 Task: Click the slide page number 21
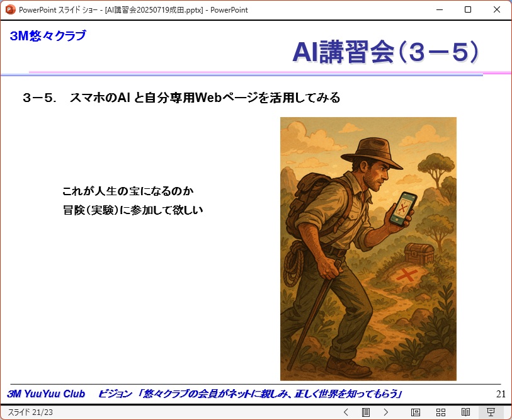501,394
